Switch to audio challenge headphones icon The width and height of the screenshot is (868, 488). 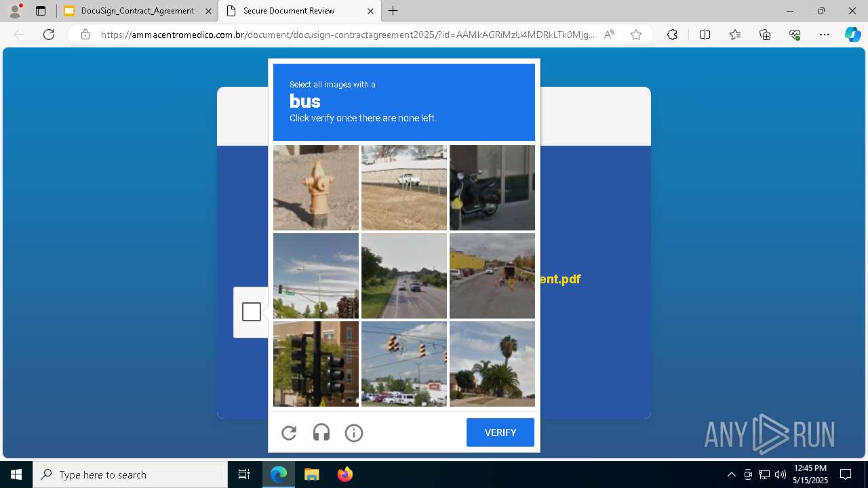pos(321,432)
